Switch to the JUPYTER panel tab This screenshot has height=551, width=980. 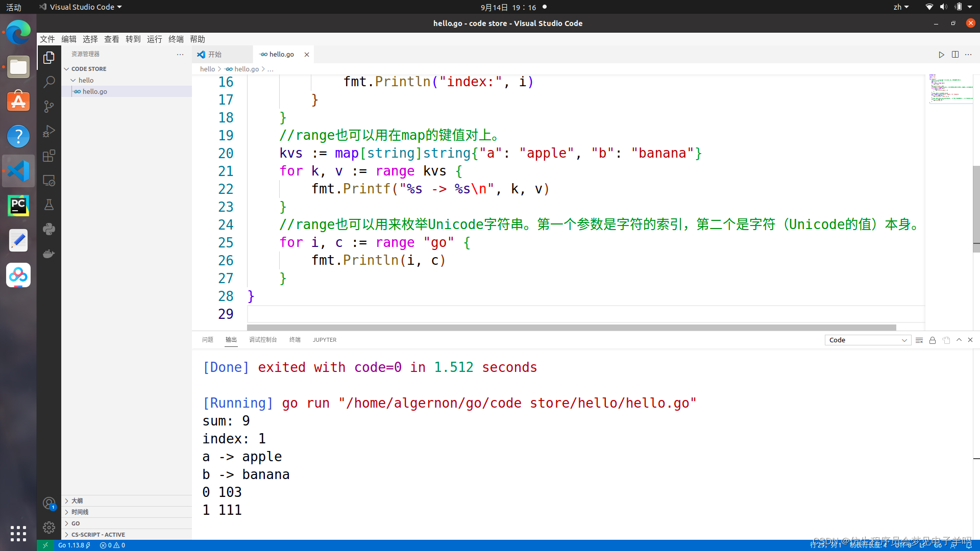(x=325, y=340)
